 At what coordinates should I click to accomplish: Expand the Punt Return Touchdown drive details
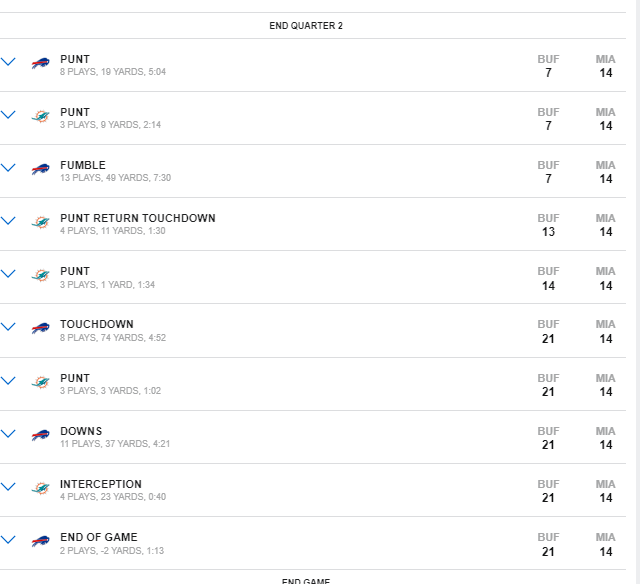point(8,221)
